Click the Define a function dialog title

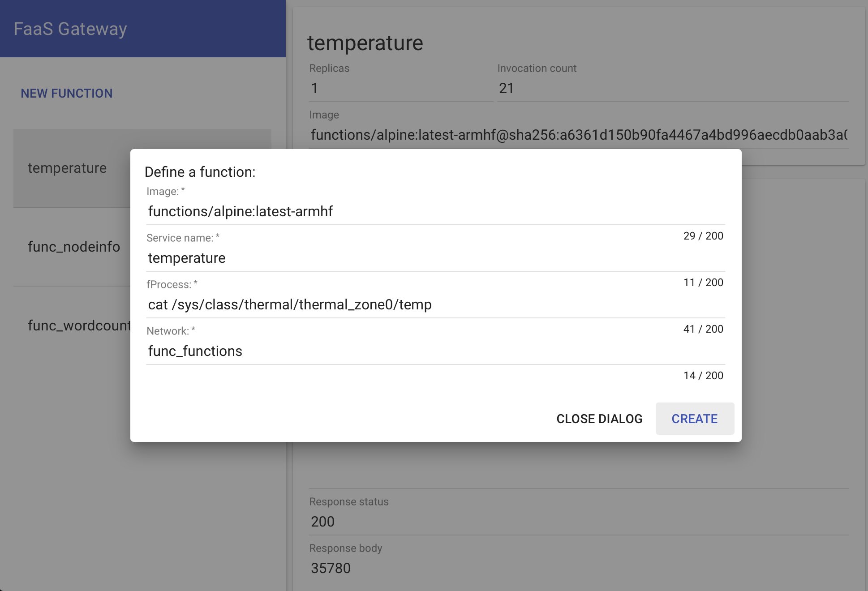click(x=200, y=172)
